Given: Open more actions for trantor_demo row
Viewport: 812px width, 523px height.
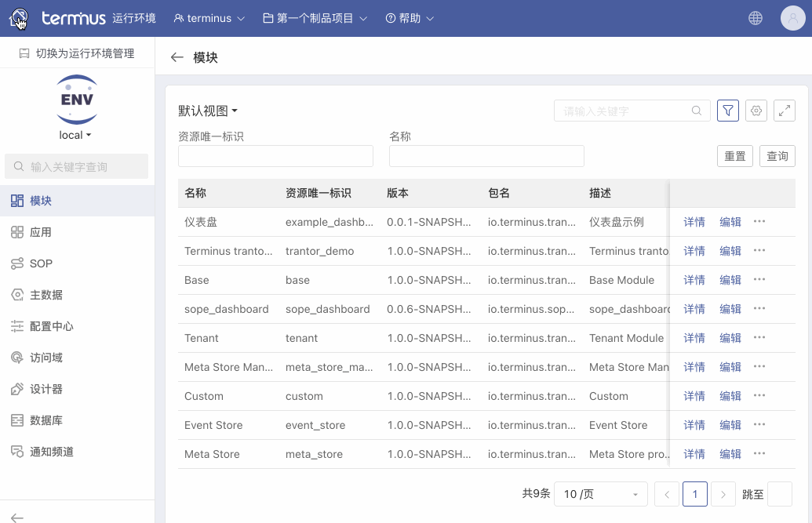Looking at the screenshot, I should [x=759, y=251].
